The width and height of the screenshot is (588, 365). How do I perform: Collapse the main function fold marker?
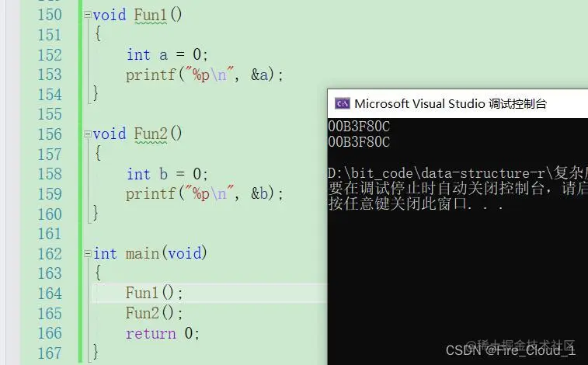click(x=87, y=254)
